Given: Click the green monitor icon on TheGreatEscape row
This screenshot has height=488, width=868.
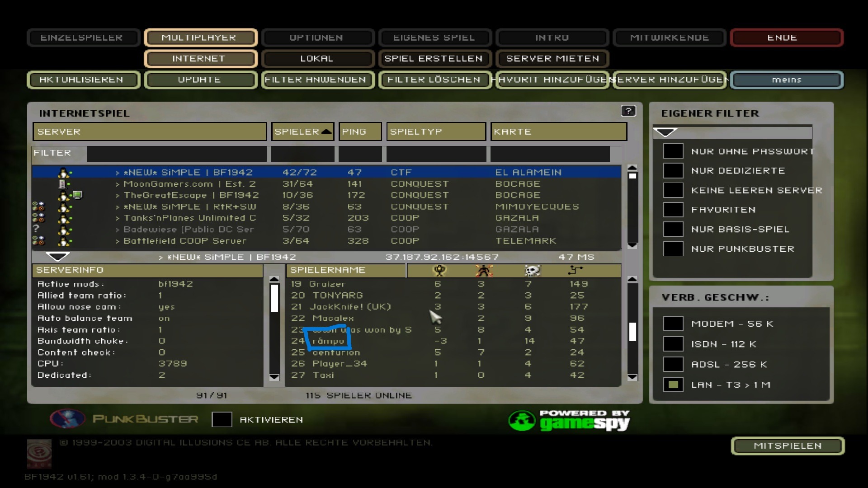Looking at the screenshot, I should click(x=77, y=195).
